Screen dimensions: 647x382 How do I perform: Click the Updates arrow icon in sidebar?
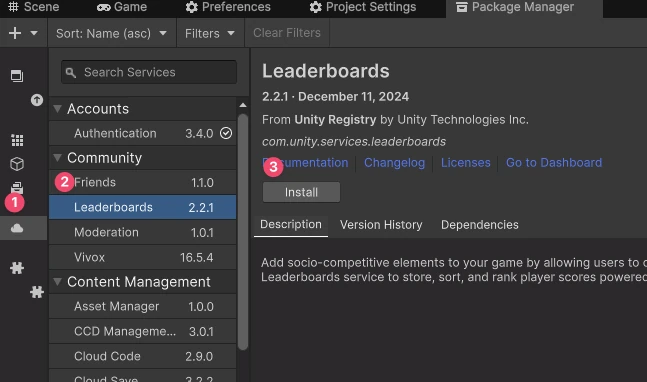point(37,100)
